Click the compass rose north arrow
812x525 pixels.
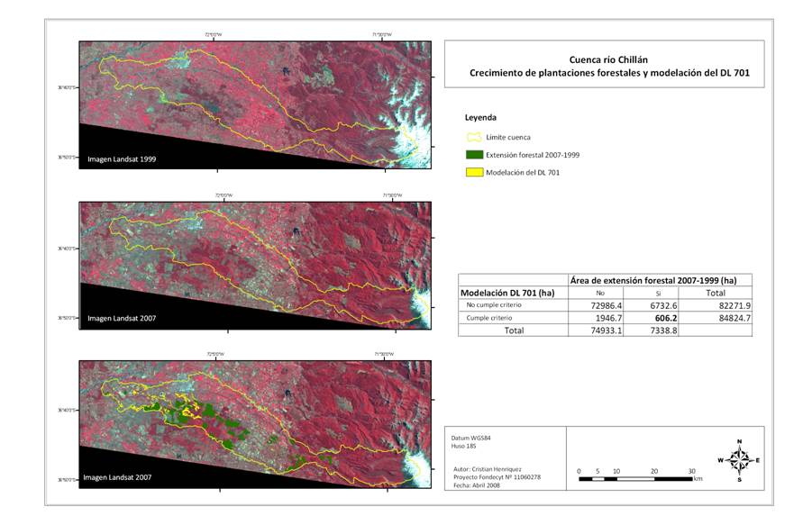pyautogui.click(x=739, y=446)
